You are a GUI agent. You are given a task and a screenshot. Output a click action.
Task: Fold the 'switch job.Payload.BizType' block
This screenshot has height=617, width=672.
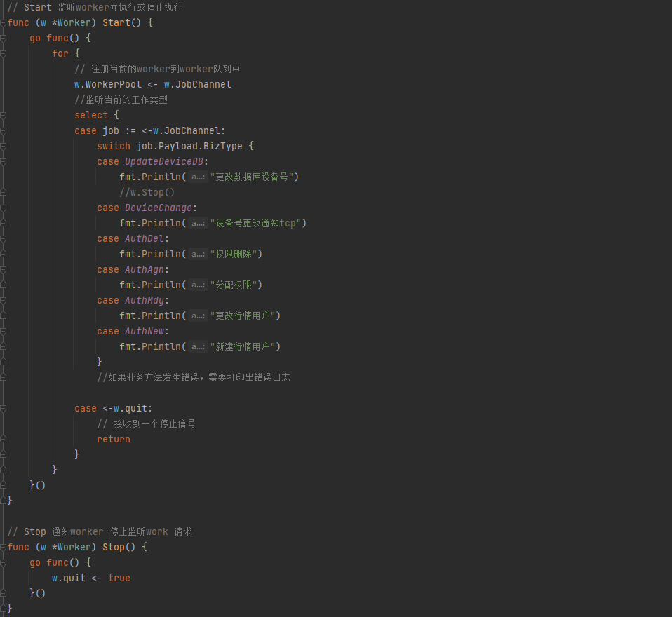[3, 147]
